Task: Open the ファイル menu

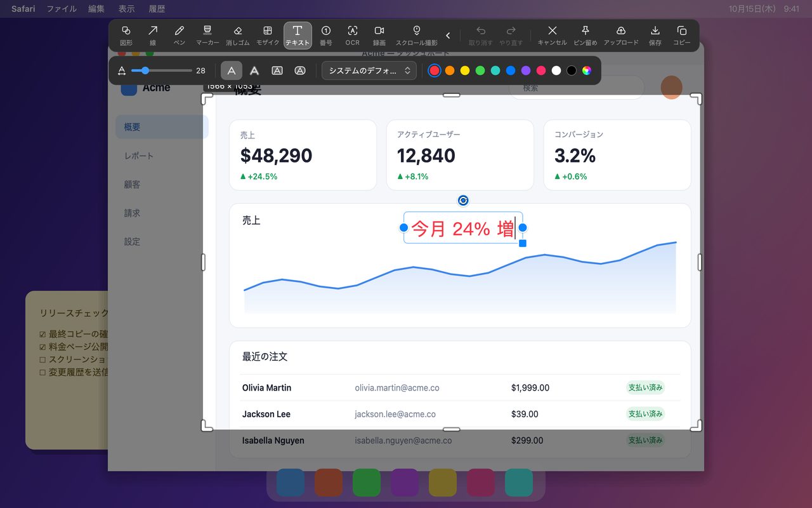Action: (62, 9)
